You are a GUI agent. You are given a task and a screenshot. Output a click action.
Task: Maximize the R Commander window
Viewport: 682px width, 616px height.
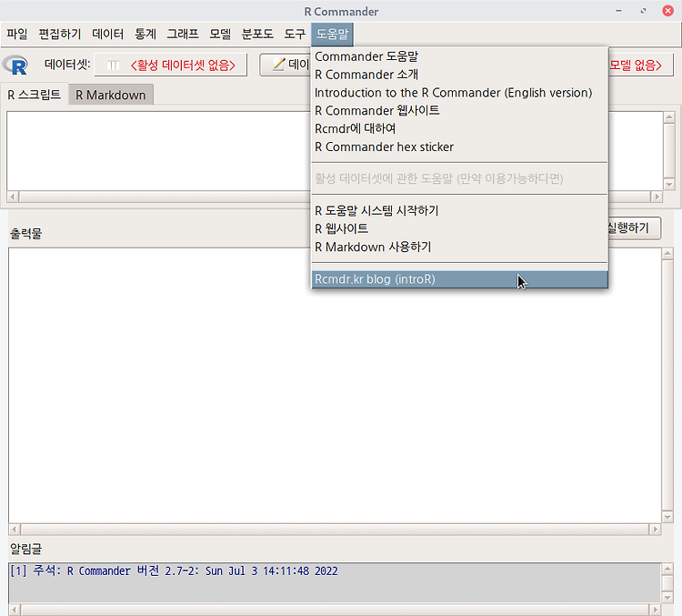pos(643,11)
